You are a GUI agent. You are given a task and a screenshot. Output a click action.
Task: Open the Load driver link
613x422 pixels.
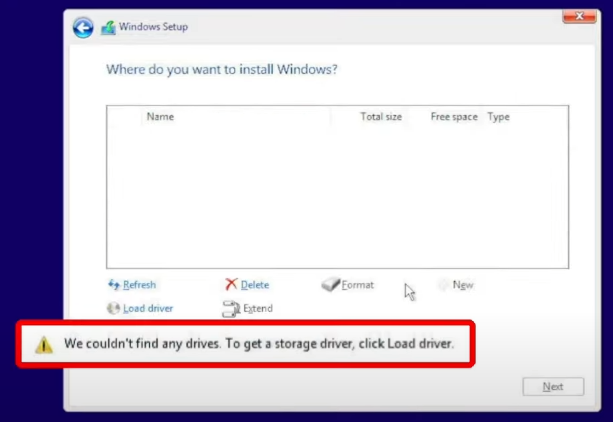(148, 308)
